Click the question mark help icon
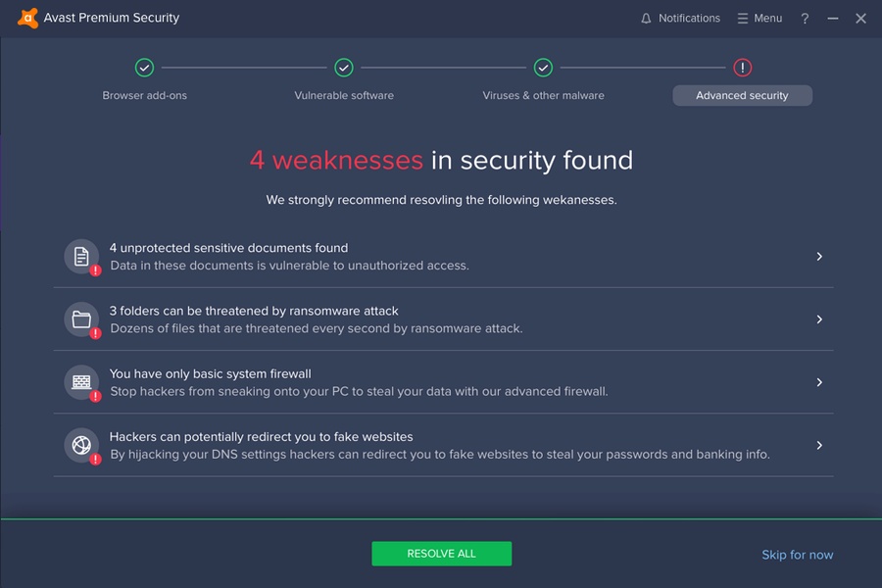 coord(805,19)
